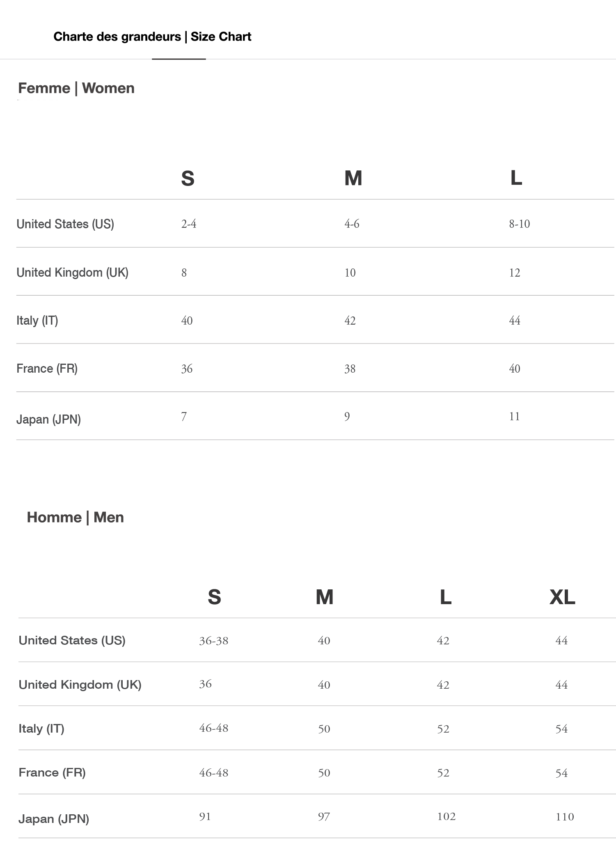Click the Japan (JPN) row label under Men
The image size is (616, 866).
[54, 819]
